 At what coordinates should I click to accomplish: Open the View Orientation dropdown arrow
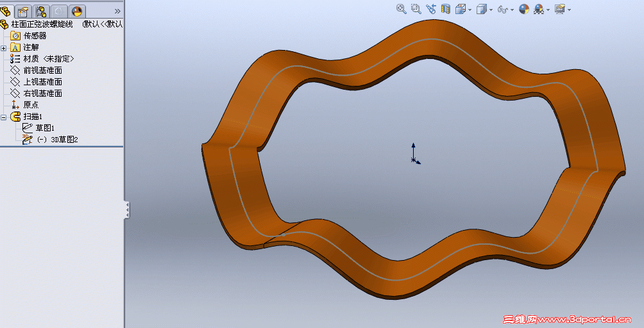point(470,10)
